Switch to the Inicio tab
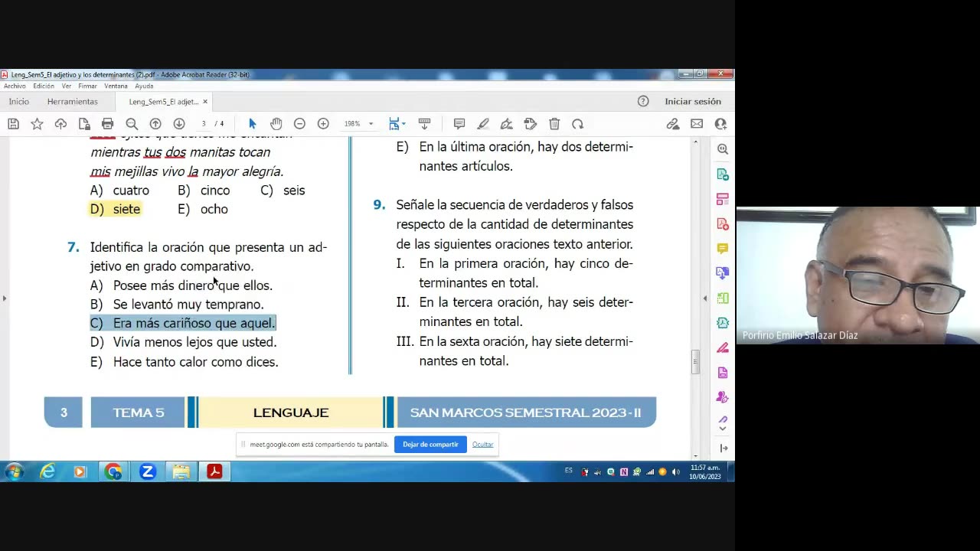Viewport: 980px width, 551px height. tap(19, 101)
